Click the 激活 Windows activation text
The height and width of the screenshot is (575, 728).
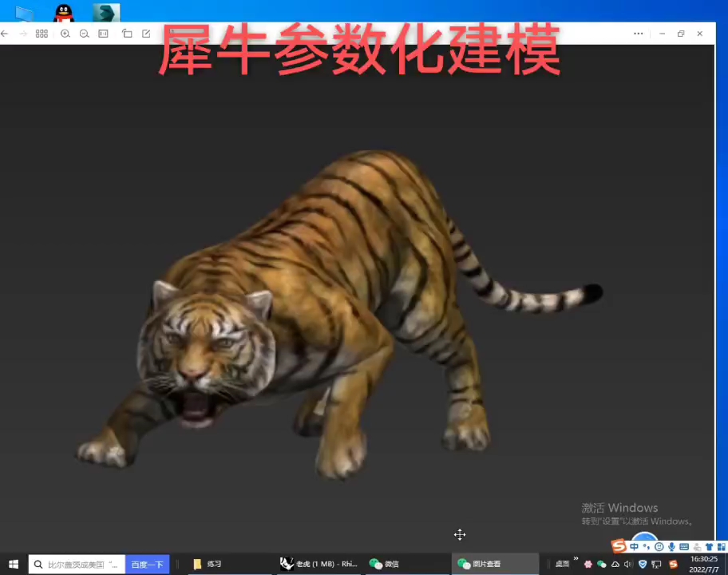coord(619,507)
